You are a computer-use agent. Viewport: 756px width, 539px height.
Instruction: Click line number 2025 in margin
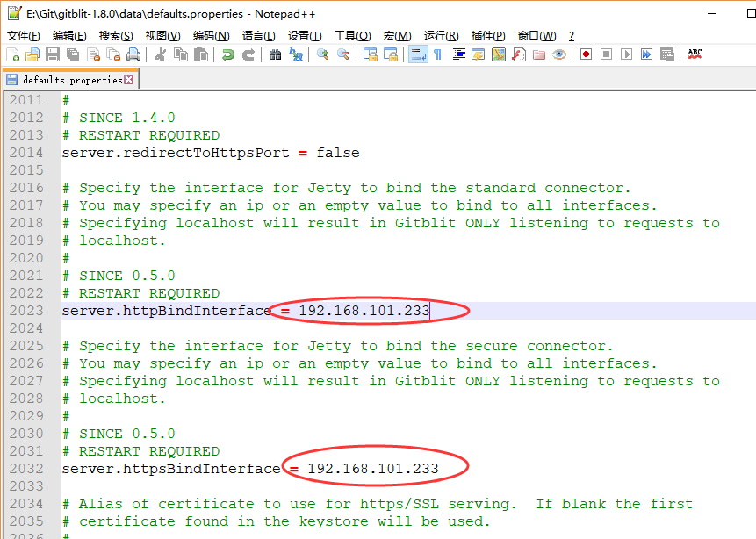pyautogui.click(x=26, y=346)
